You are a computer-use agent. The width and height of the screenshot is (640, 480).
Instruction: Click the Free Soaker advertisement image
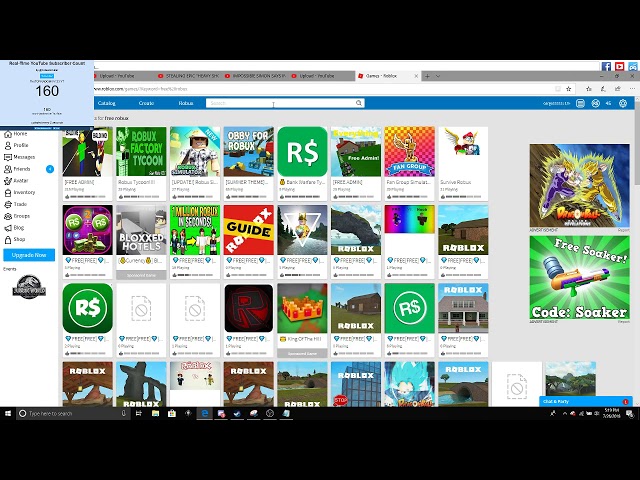pyautogui.click(x=580, y=278)
